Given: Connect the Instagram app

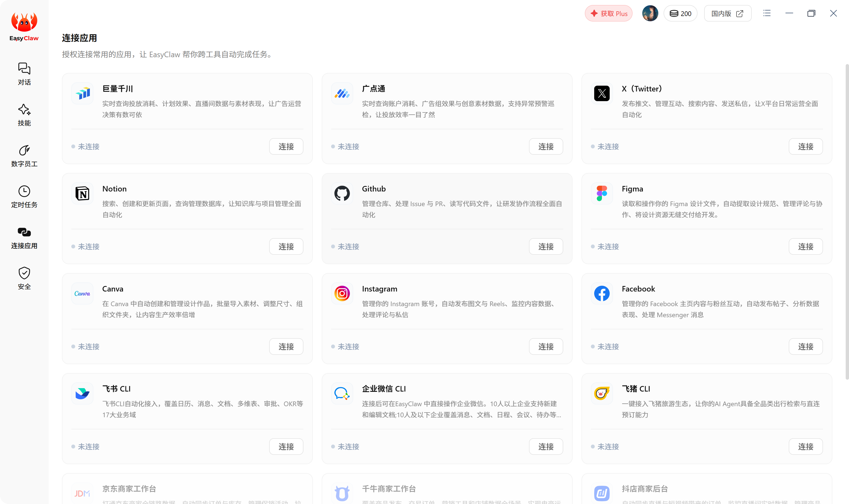Looking at the screenshot, I should coord(546,347).
